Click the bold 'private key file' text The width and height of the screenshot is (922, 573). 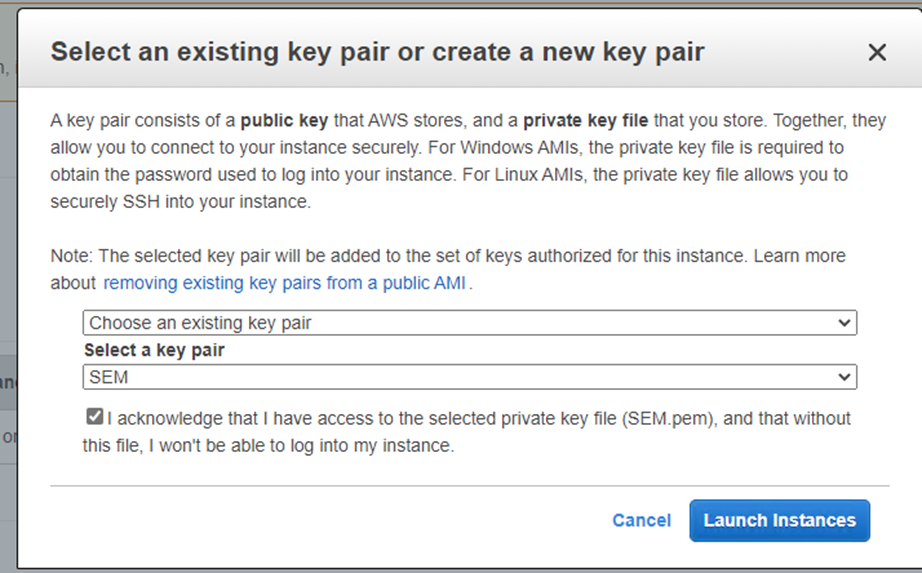pos(585,121)
